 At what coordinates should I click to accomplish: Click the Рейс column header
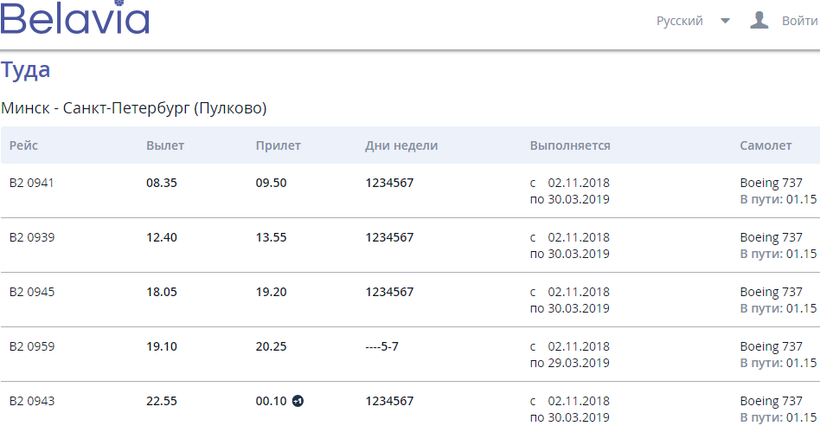click(x=25, y=146)
